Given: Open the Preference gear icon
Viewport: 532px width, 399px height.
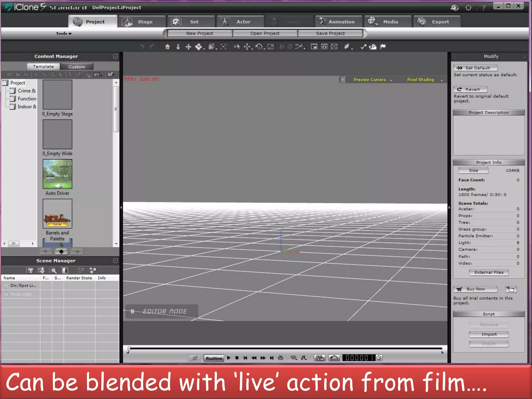Looking at the screenshot, I should tap(468, 8).
